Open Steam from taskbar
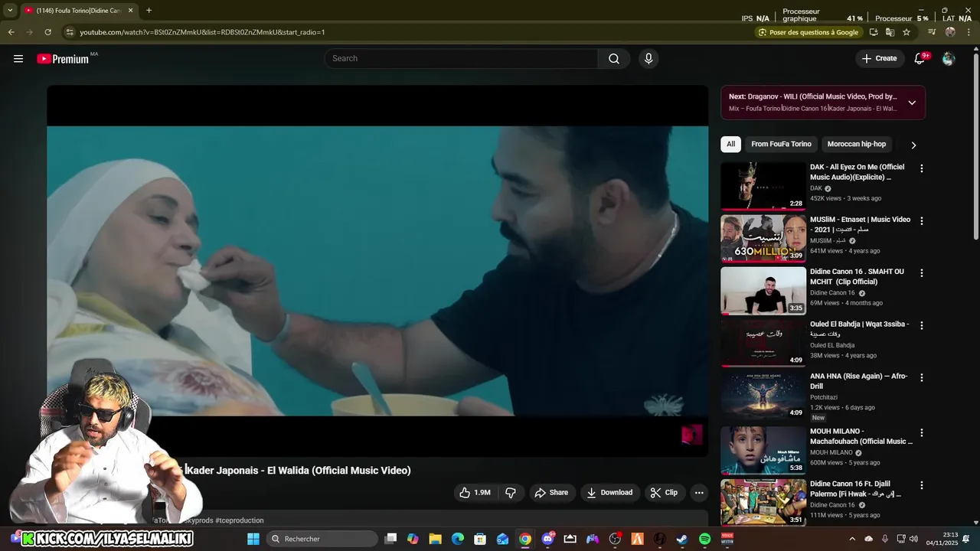This screenshot has width=980, height=551. [682, 539]
